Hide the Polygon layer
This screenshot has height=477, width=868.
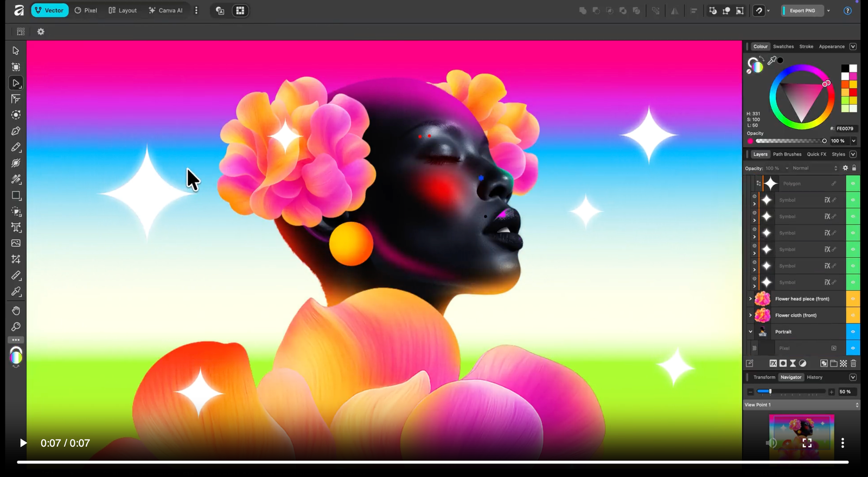[x=853, y=184]
